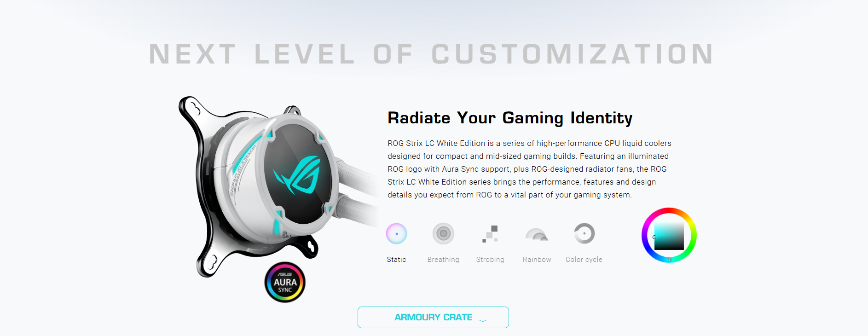Click the NEXT LEVEL OF CUSTOMIZATION title

tap(432, 54)
